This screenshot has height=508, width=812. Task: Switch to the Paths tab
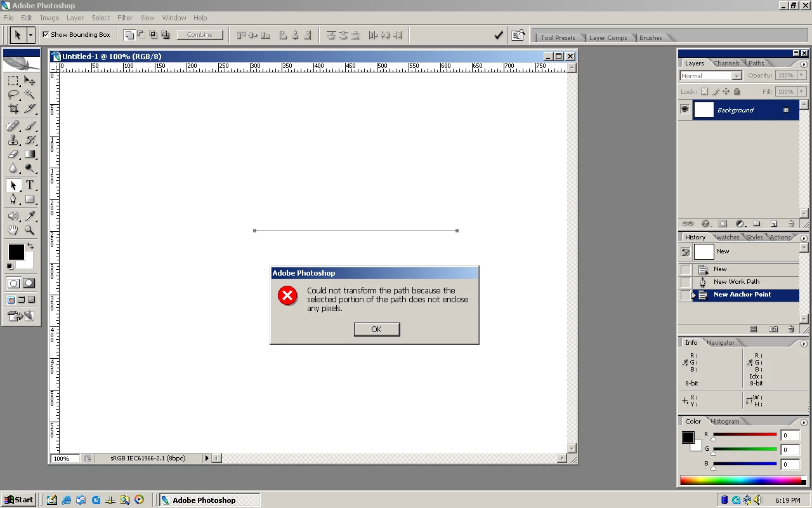pyautogui.click(x=756, y=63)
